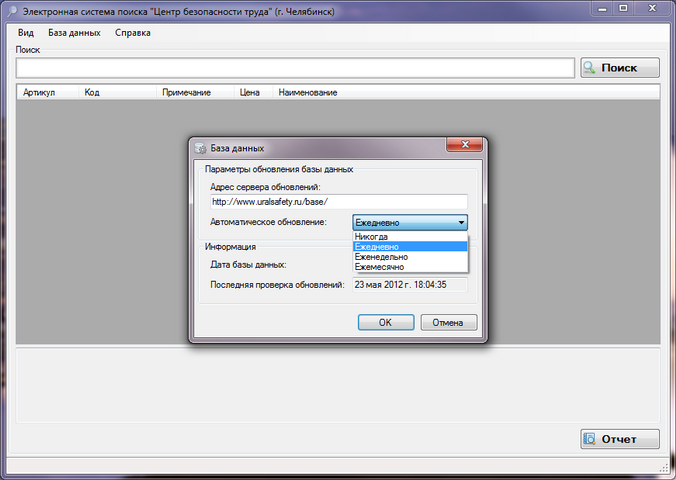Click the magnifier Поиск search button
The image size is (676, 480).
[x=619, y=67]
